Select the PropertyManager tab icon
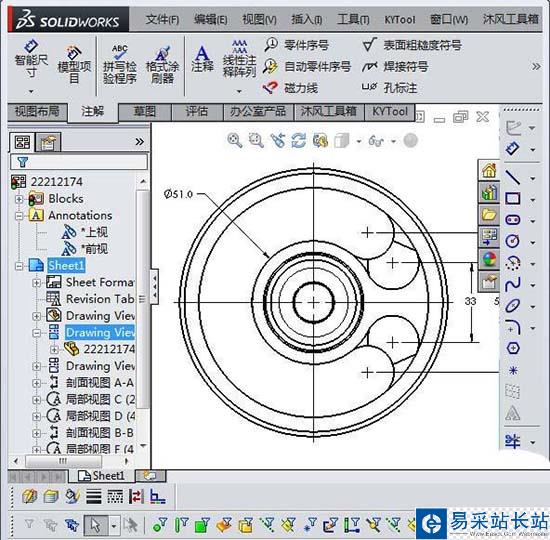The height and width of the screenshot is (540, 550). pyautogui.click(x=48, y=142)
